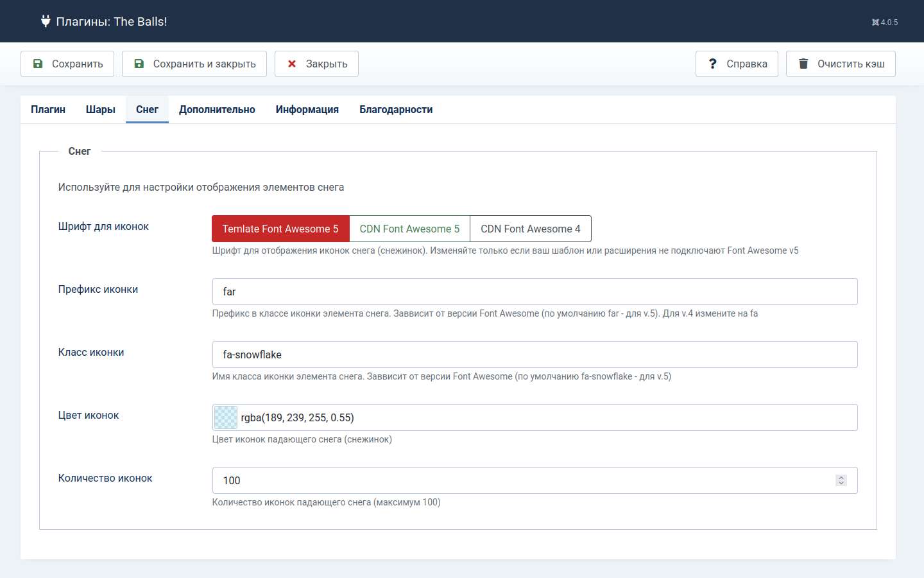Click the red X icon on Закрыть
This screenshot has width=924, height=578.
point(292,64)
